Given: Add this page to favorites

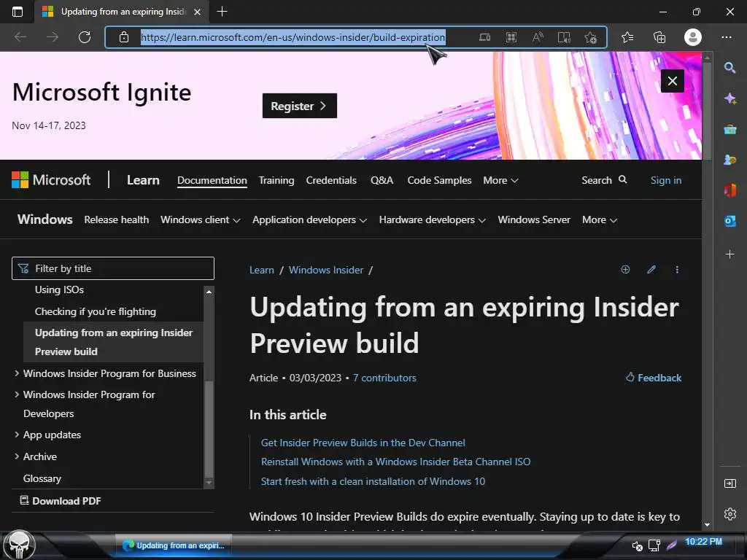Looking at the screenshot, I should [x=591, y=37].
